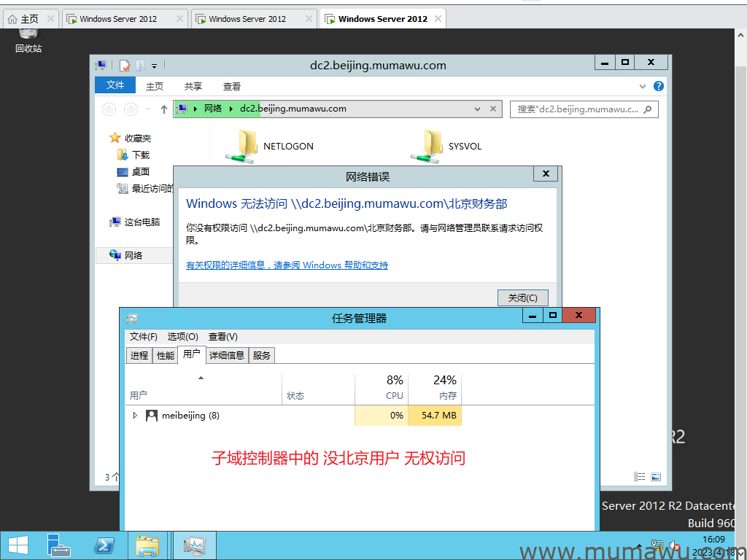
Task: Expand the meibeijing user row in Task Manager
Action: (x=136, y=415)
